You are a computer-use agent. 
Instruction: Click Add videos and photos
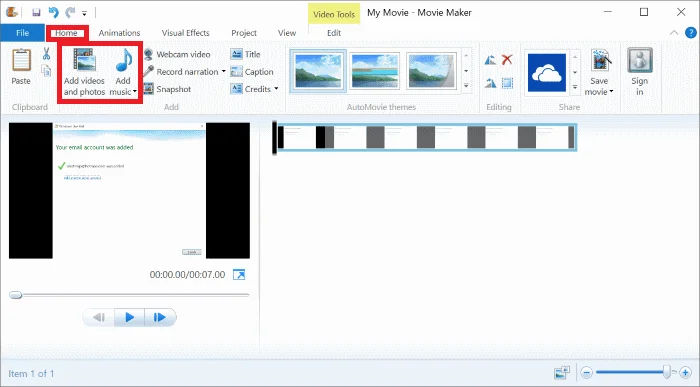pos(84,71)
